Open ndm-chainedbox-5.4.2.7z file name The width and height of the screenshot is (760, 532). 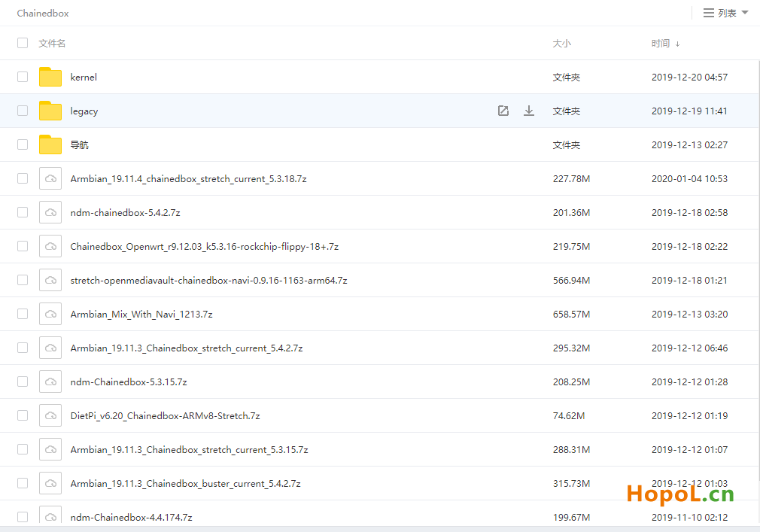125,213
